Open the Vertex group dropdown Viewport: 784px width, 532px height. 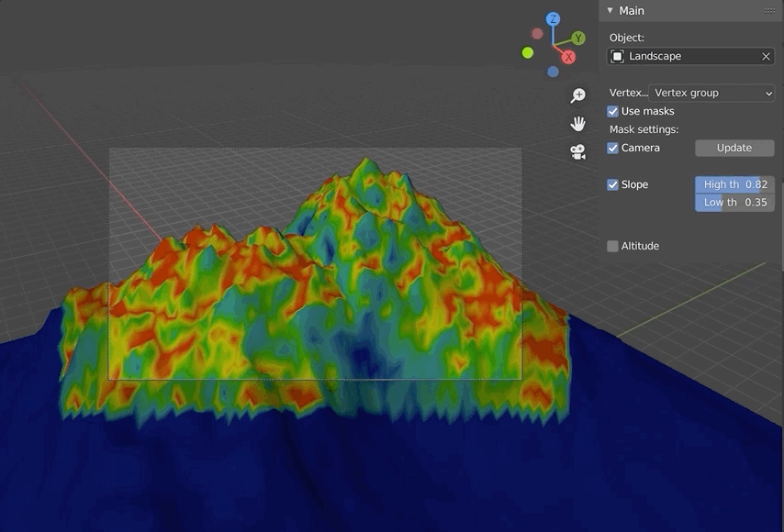711,93
